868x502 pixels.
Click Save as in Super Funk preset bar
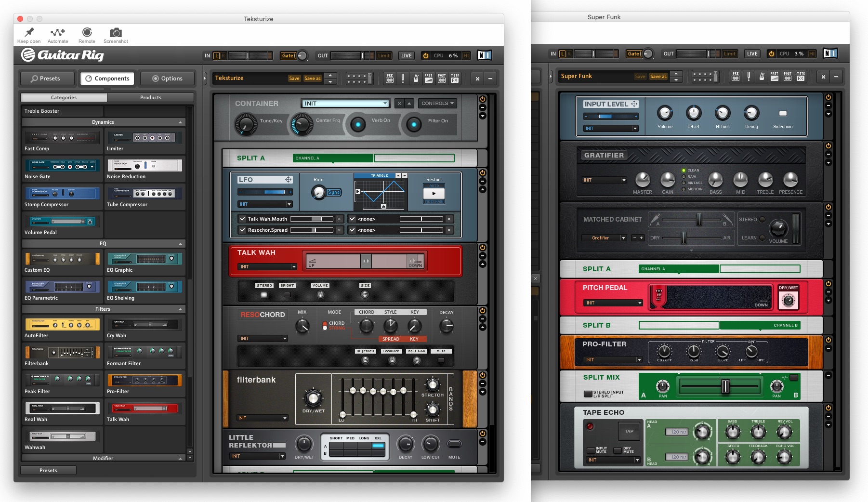(x=658, y=77)
